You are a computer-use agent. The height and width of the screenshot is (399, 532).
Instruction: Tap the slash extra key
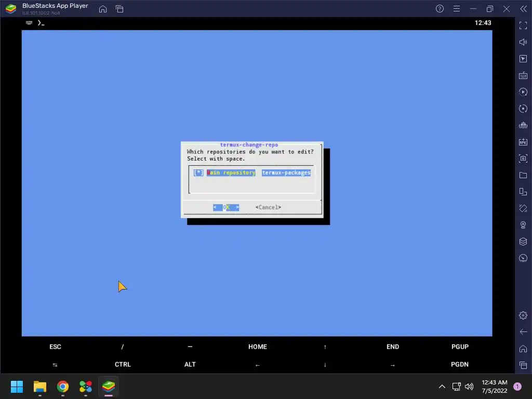123,347
